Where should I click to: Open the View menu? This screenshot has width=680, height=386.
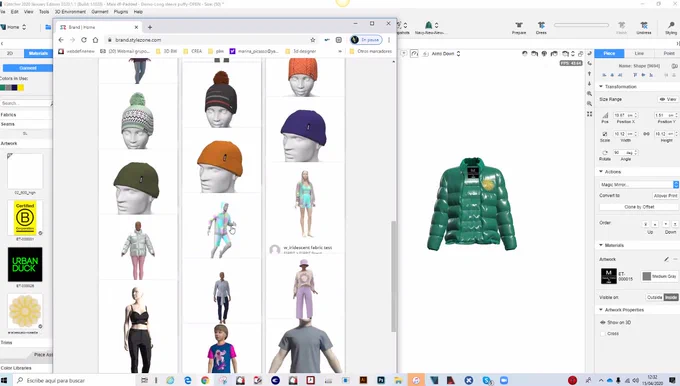pos(29,12)
